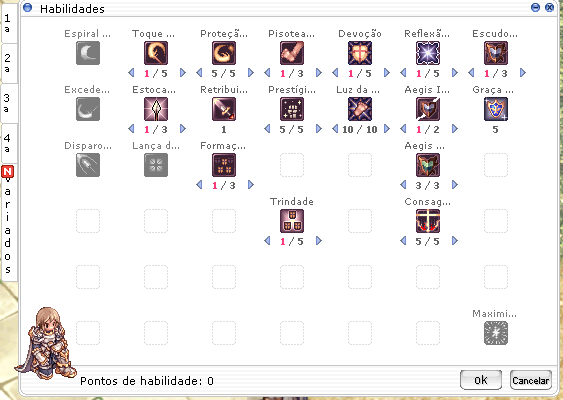Image resolution: width=563 pixels, height=400 pixels.
Task: Select the greyed Maximi... skill icon
Action: click(495, 333)
